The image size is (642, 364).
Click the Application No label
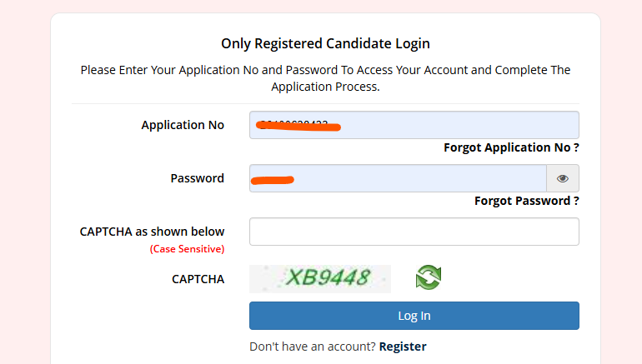coord(183,125)
